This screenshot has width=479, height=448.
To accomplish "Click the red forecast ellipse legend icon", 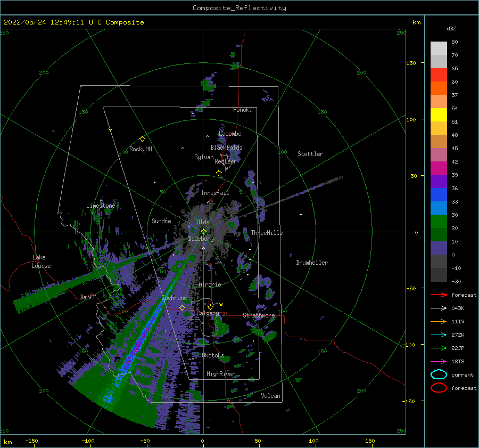I will (439, 388).
